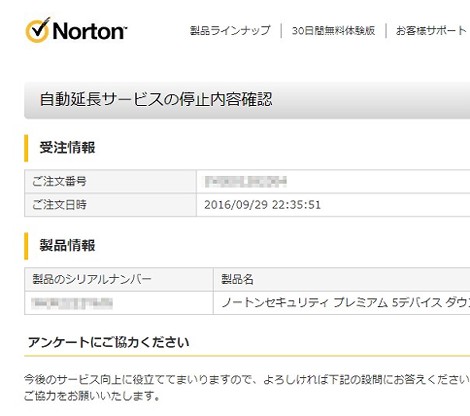The width and height of the screenshot is (470, 416).
Task: Click the Norton checkmark logo icon
Action: coord(37,30)
